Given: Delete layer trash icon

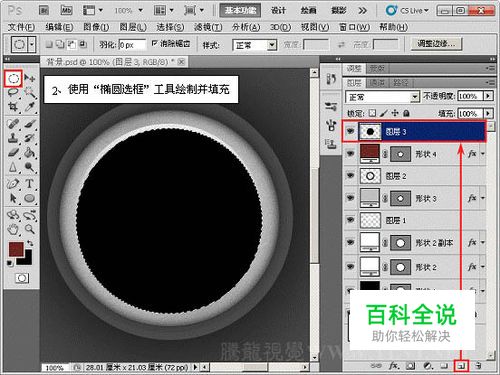Looking at the screenshot, I should tap(479, 366).
